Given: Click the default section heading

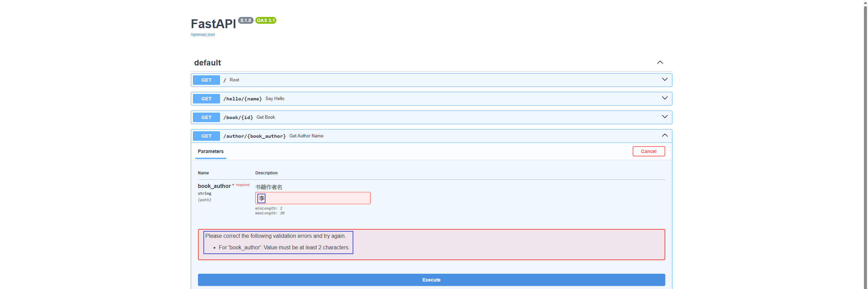Looking at the screenshot, I should (x=208, y=63).
